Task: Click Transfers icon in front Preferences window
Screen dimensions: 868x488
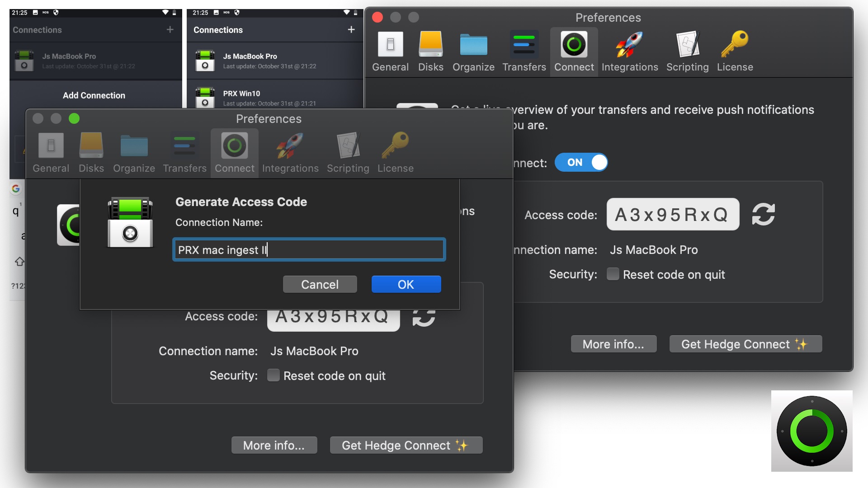Action: click(x=184, y=145)
